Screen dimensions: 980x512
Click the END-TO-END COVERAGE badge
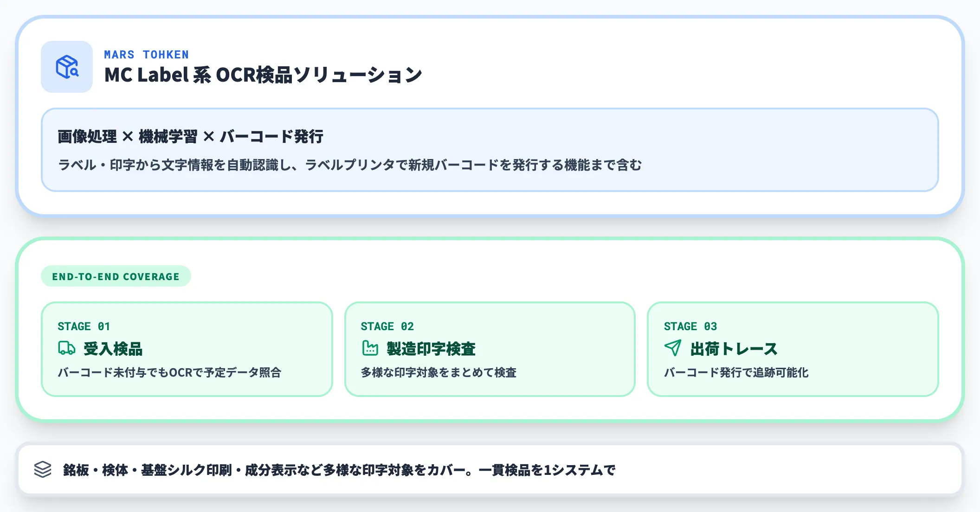click(116, 276)
